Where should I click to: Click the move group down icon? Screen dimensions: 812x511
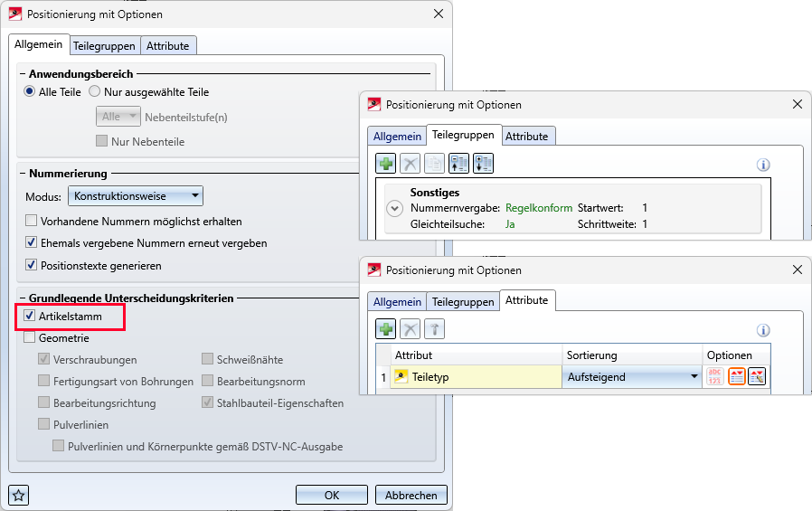click(x=484, y=164)
